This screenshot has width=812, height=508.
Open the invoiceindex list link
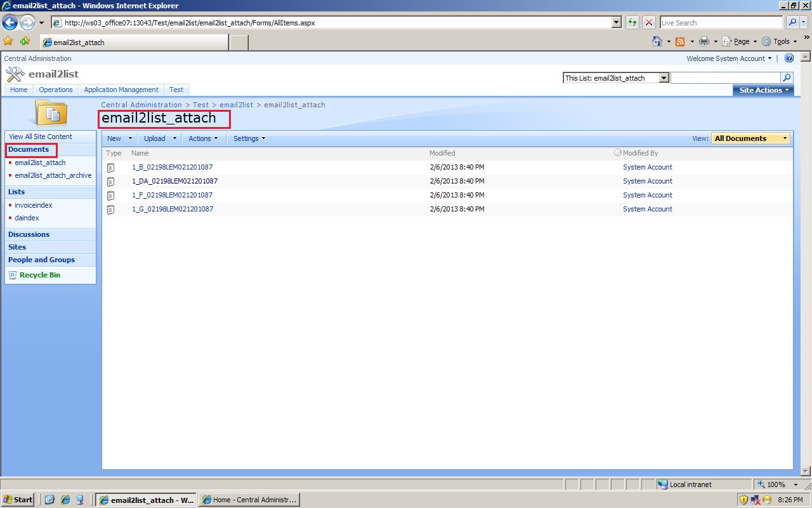(x=34, y=205)
